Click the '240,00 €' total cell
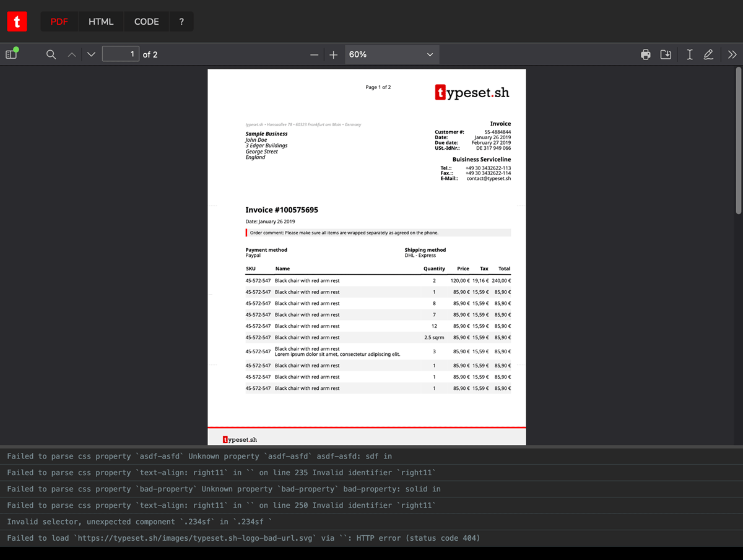Screen dimensions: 743x560 pyautogui.click(x=502, y=281)
